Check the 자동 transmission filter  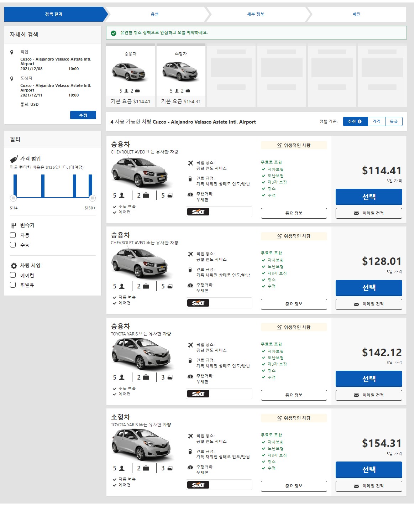(13, 235)
